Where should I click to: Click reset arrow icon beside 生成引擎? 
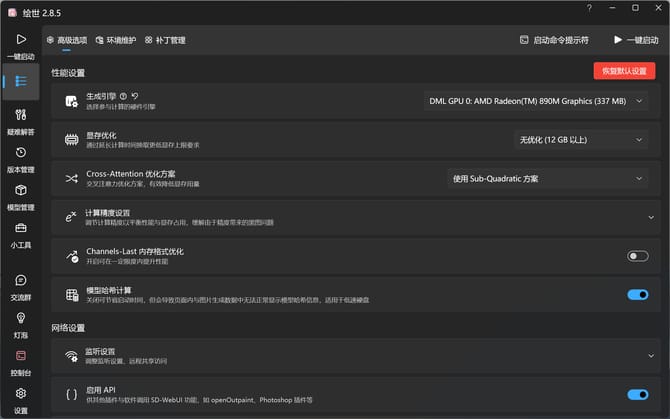135,96
